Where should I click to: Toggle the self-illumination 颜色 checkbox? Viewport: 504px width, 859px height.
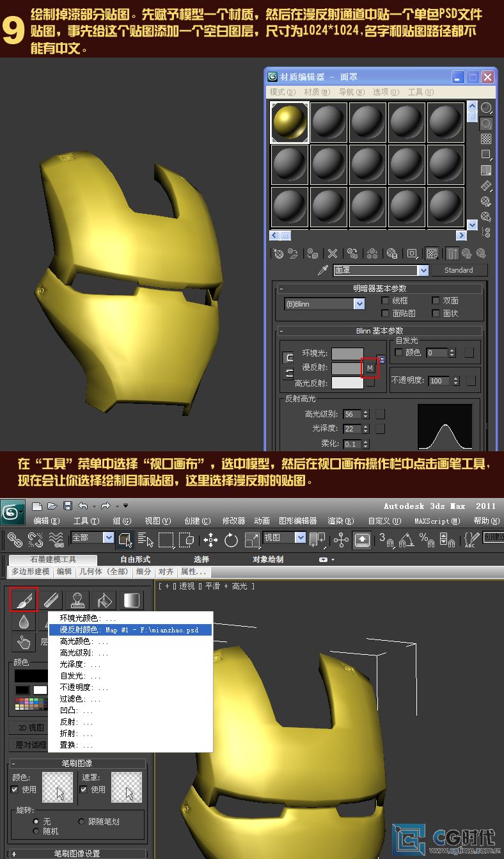point(399,352)
